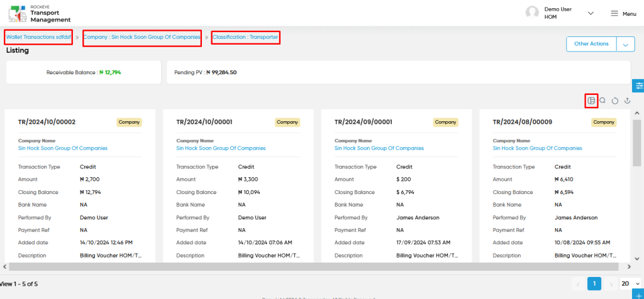The height and width of the screenshot is (299, 644).
Task: Click amount ₦ 3,300 value
Action: pyautogui.click(x=248, y=179)
